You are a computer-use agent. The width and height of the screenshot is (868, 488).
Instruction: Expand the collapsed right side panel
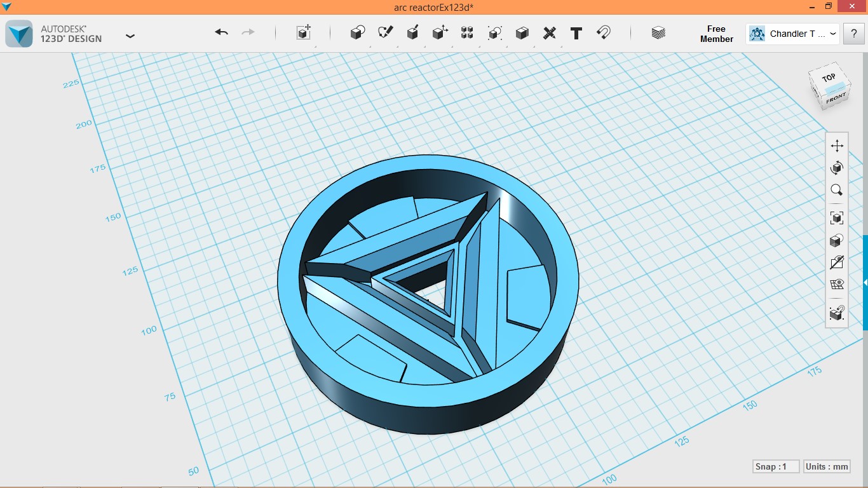pyautogui.click(x=865, y=282)
